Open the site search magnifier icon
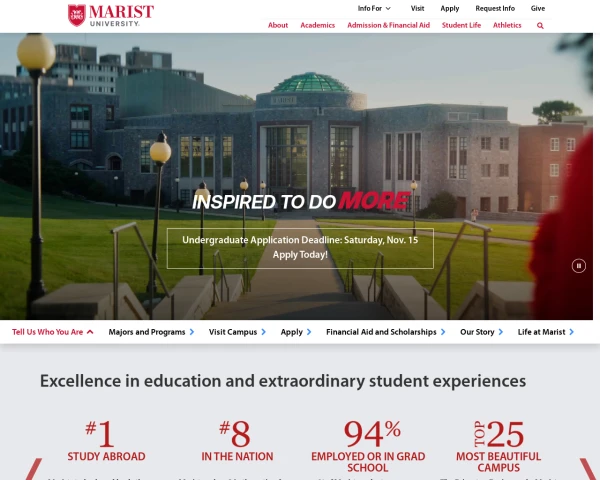Image resolution: width=600 pixels, height=480 pixels. point(540,26)
